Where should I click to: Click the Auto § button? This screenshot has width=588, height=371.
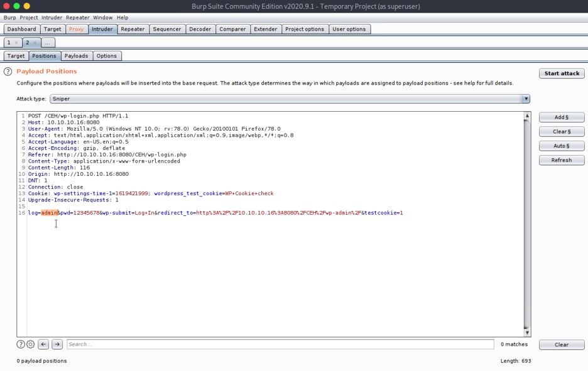point(562,146)
